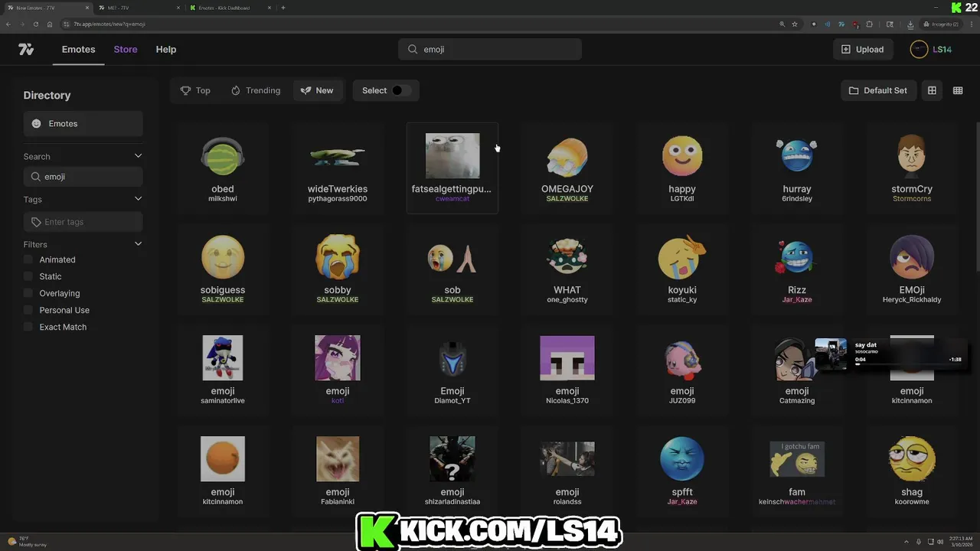This screenshot has height=551, width=980.
Task: Check the Overlaying filter
Action: [x=28, y=293]
